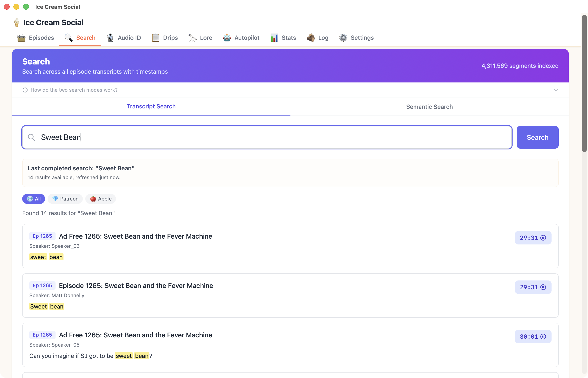Click highlighted "sweet" word in Speaker_03 result
588x378 pixels.
(x=38, y=257)
